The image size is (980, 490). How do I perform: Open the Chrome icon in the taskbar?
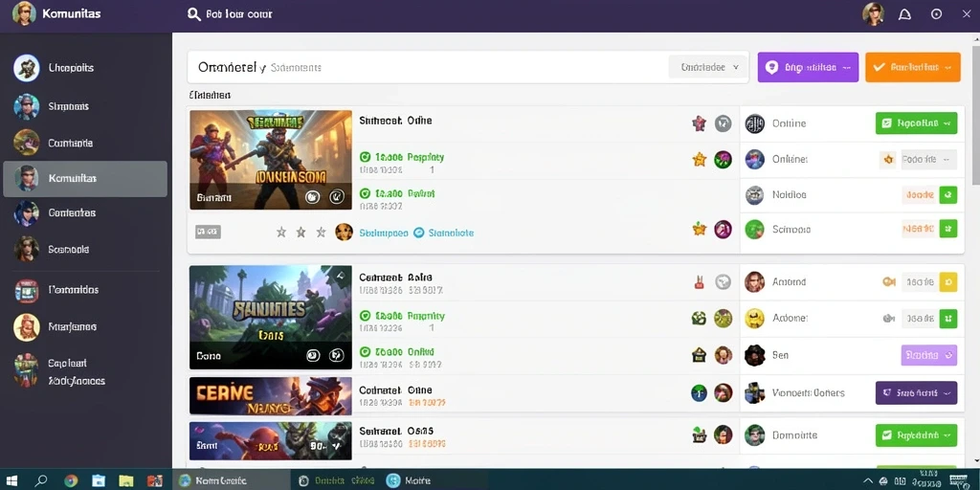pyautogui.click(x=71, y=480)
